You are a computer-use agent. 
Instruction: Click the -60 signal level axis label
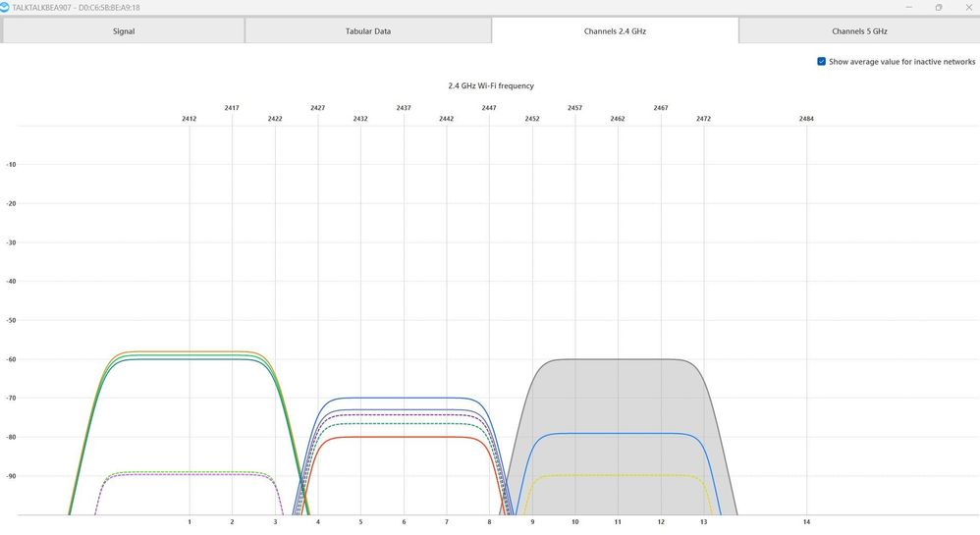pyautogui.click(x=12, y=359)
